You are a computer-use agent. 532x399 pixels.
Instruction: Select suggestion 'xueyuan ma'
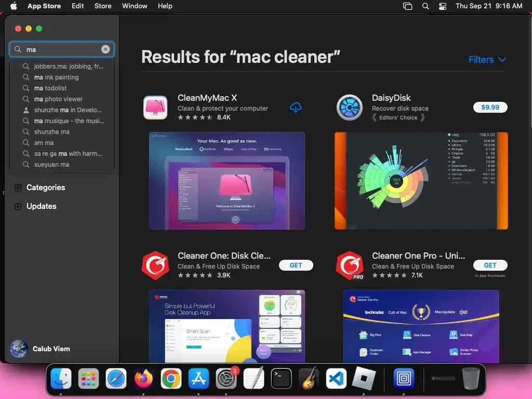coord(62,165)
